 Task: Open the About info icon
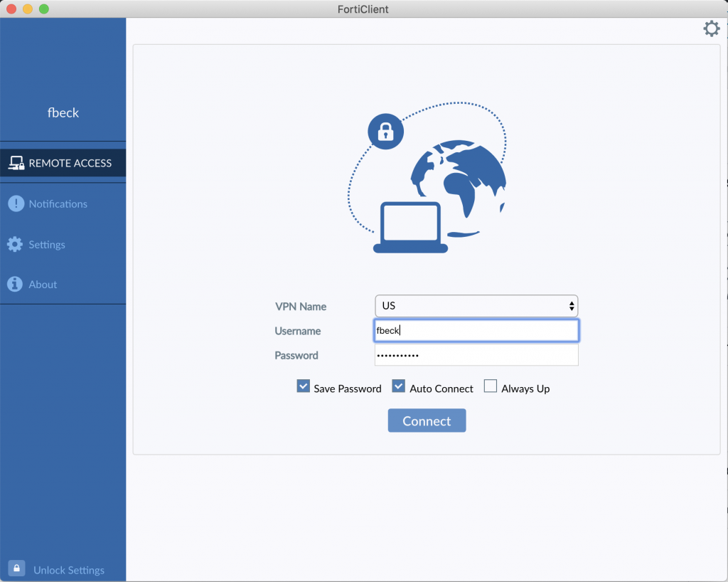[15, 285]
